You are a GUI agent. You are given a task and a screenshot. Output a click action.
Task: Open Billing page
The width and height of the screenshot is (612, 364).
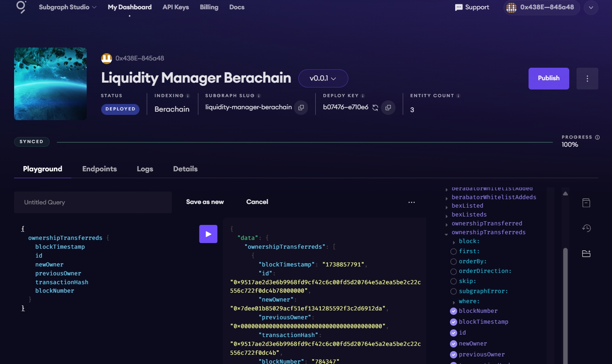pyautogui.click(x=209, y=7)
